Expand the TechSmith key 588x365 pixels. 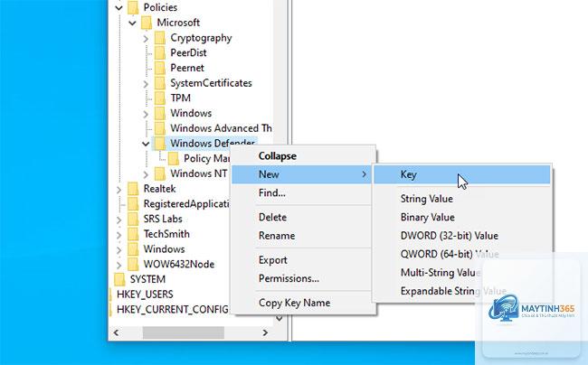119,235
